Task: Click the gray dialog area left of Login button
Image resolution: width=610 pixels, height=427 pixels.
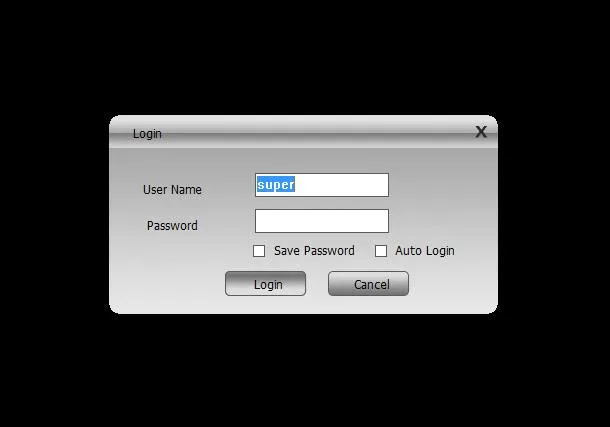Action: tap(167, 284)
